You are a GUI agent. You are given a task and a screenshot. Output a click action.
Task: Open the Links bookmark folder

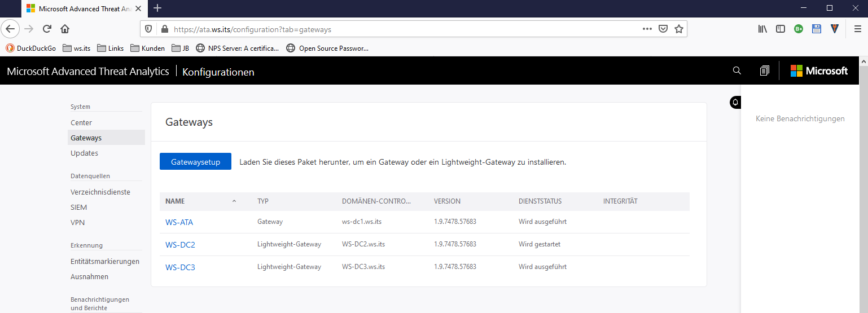click(110, 48)
